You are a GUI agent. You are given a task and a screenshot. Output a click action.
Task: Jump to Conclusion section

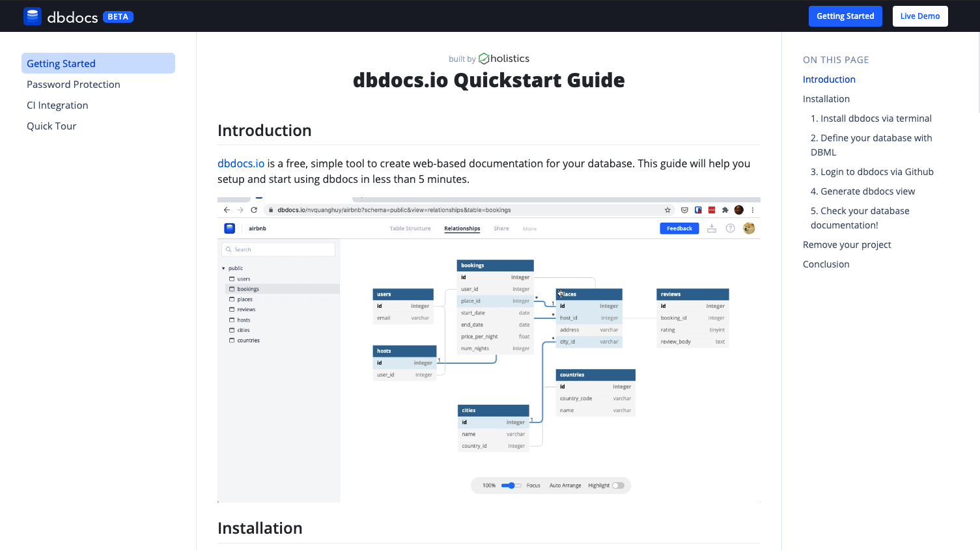[x=826, y=264]
